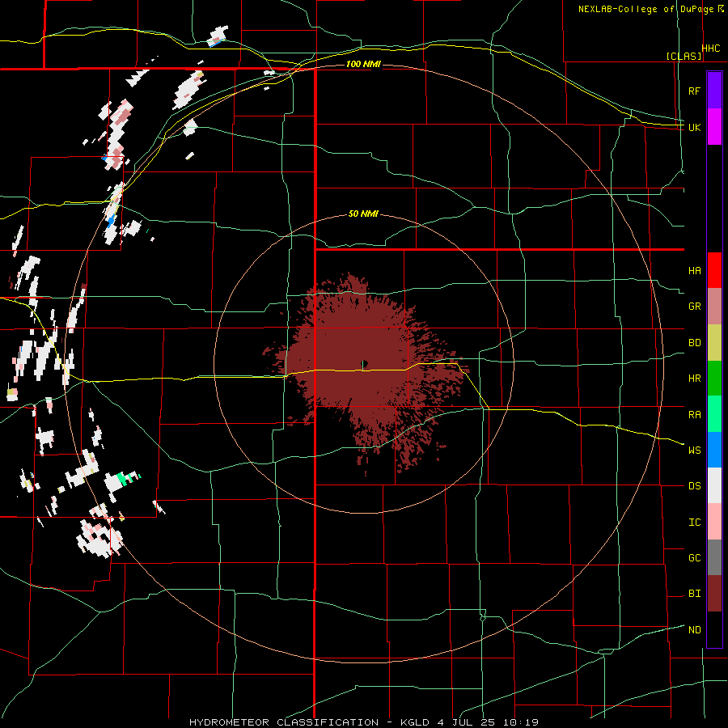The width and height of the screenshot is (728, 728).
Task: Click the IC light pink legend swatch
Action: point(714,522)
